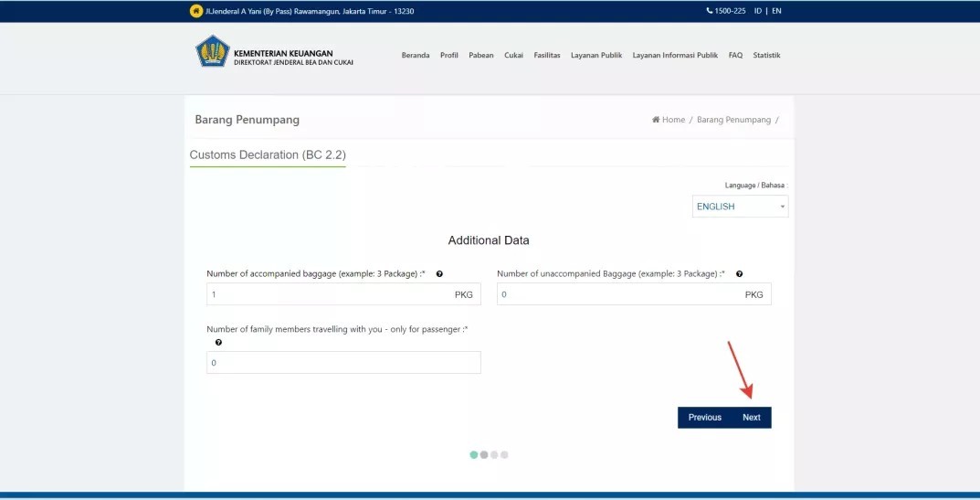Open the Cukai menu item

tap(513, 56)
